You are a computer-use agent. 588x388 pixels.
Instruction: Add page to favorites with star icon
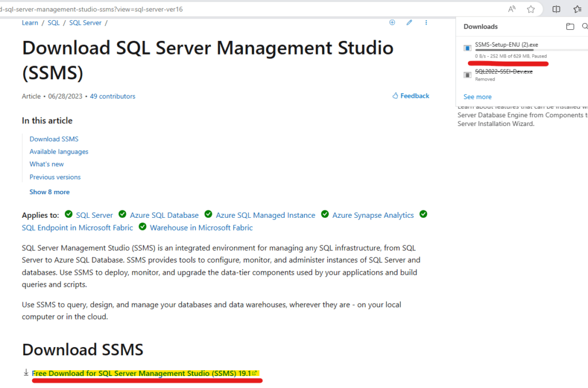point(531,9)
